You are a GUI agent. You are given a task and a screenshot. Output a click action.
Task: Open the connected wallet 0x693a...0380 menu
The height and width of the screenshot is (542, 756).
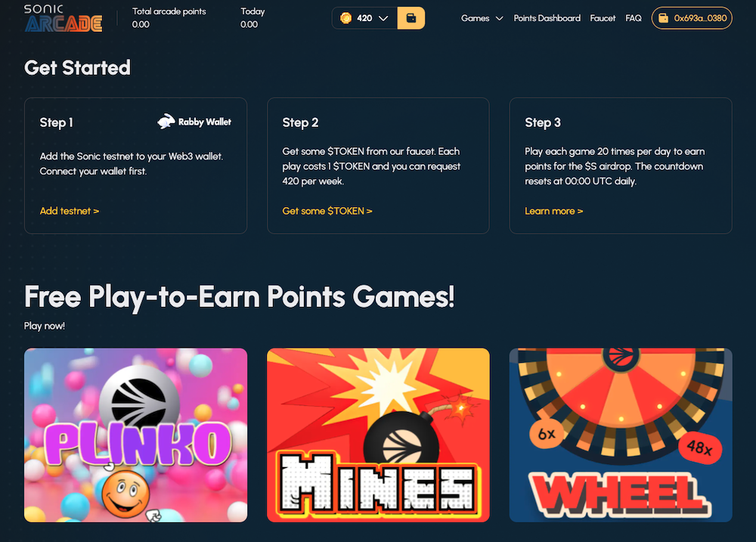click(692, 18)
